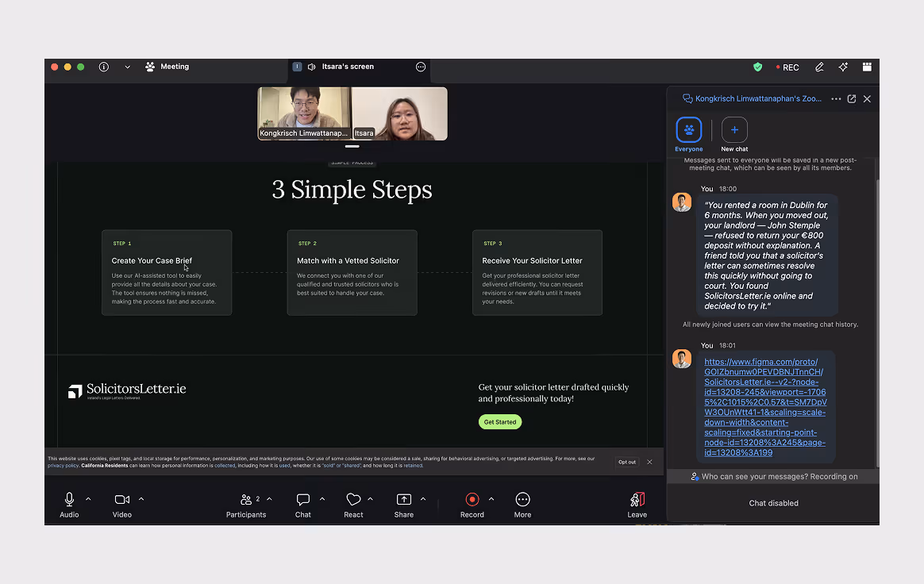Click the collapse handle under video thumbnails
This screenshot has width=924, height=584.
point(352,146)
